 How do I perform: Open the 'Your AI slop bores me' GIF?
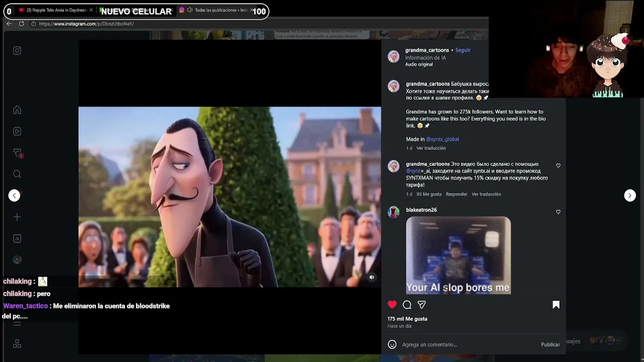pos(458,255)
